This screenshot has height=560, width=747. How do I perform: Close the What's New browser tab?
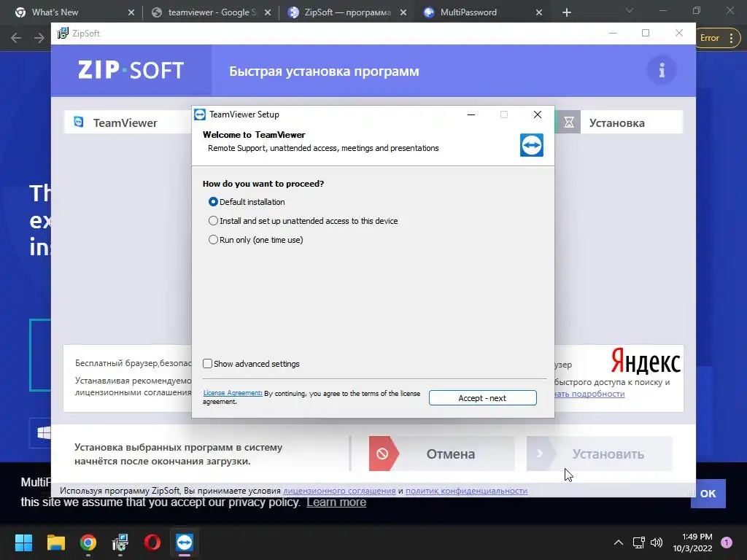click(x=131, y=13)
